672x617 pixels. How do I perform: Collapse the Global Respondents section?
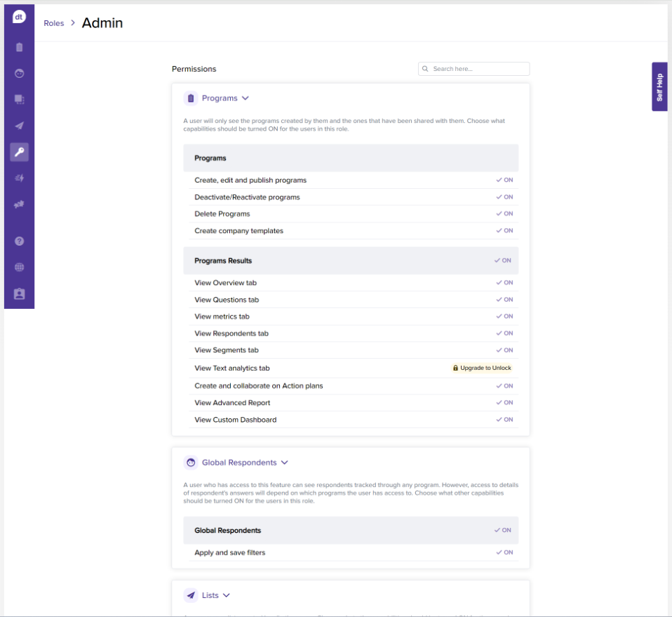click(x=284, y=463)
